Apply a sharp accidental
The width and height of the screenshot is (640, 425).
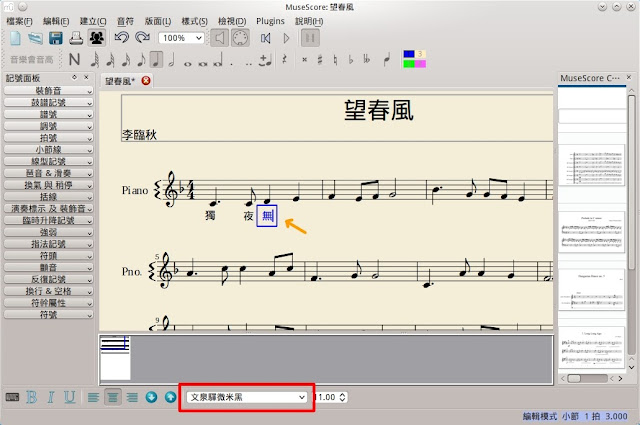tap(320, 60)
